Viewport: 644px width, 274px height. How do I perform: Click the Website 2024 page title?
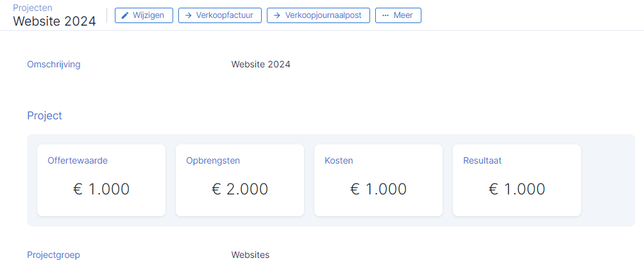[55, 21]
